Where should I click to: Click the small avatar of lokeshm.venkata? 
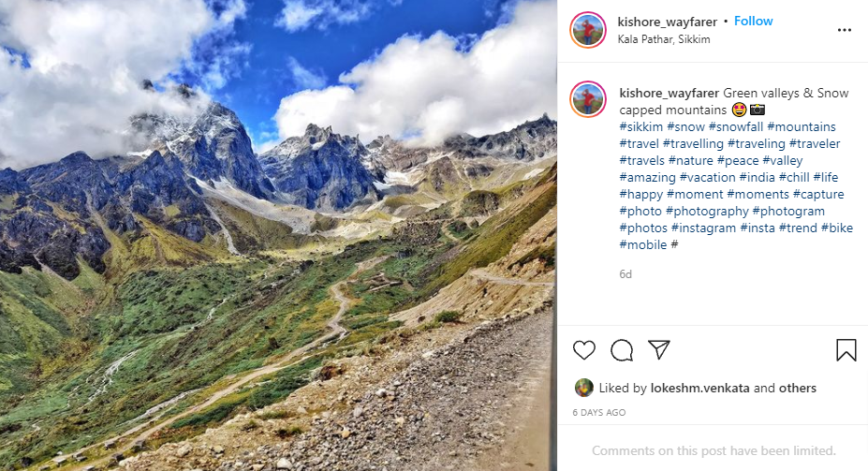[583, 388]
